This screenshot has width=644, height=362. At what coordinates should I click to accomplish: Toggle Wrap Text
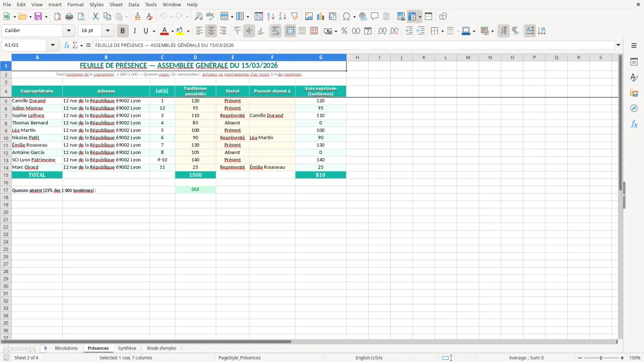(x=275, y=31)
